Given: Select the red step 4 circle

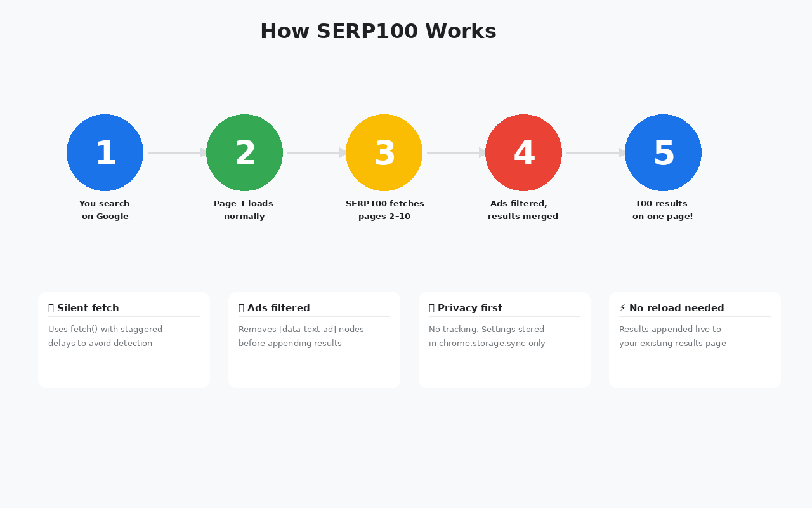Looking at the screenshot, I should (523, 152).
